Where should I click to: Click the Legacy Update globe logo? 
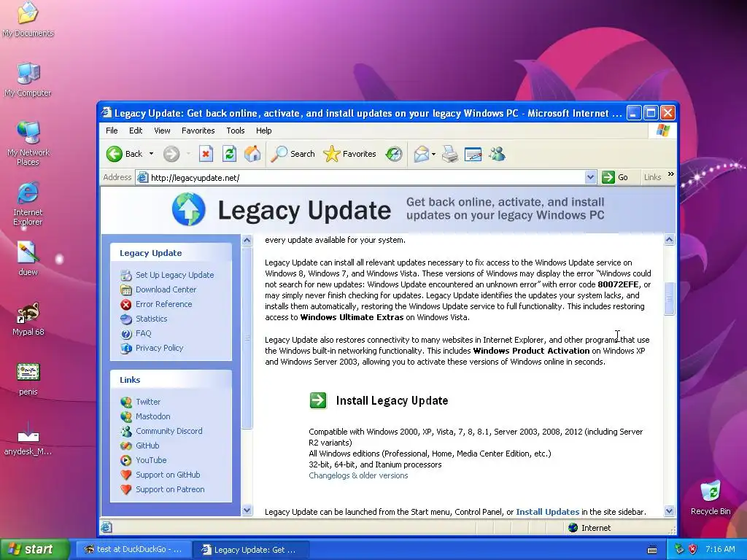189,209
